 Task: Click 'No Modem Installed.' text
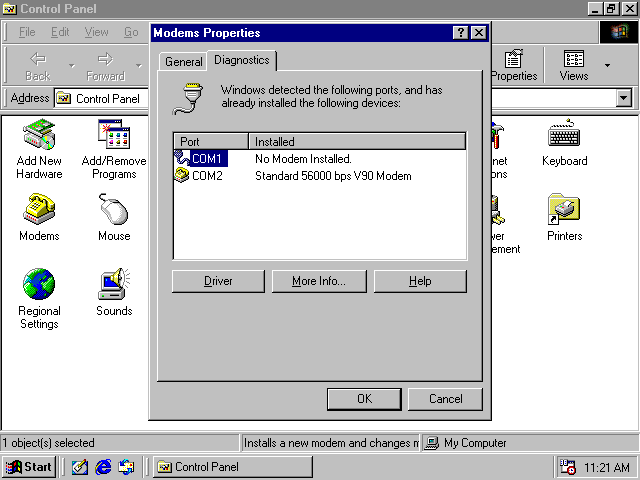(x=303, y=158)
